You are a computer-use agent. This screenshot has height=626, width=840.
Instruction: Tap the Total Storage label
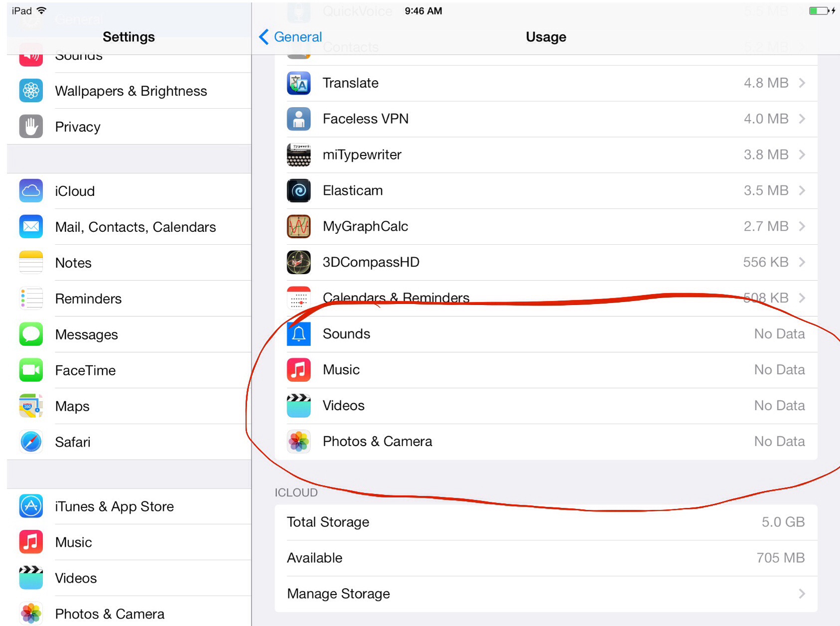point(328,522)
